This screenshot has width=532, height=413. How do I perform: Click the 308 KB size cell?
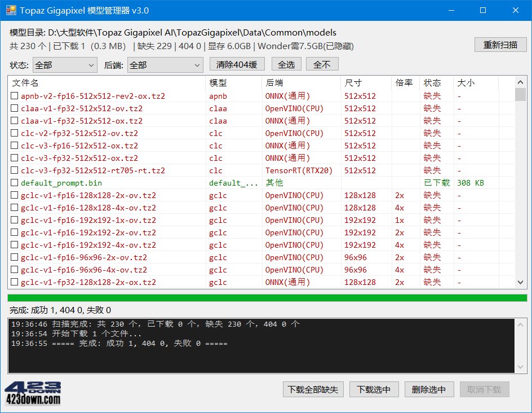point(470,183)
